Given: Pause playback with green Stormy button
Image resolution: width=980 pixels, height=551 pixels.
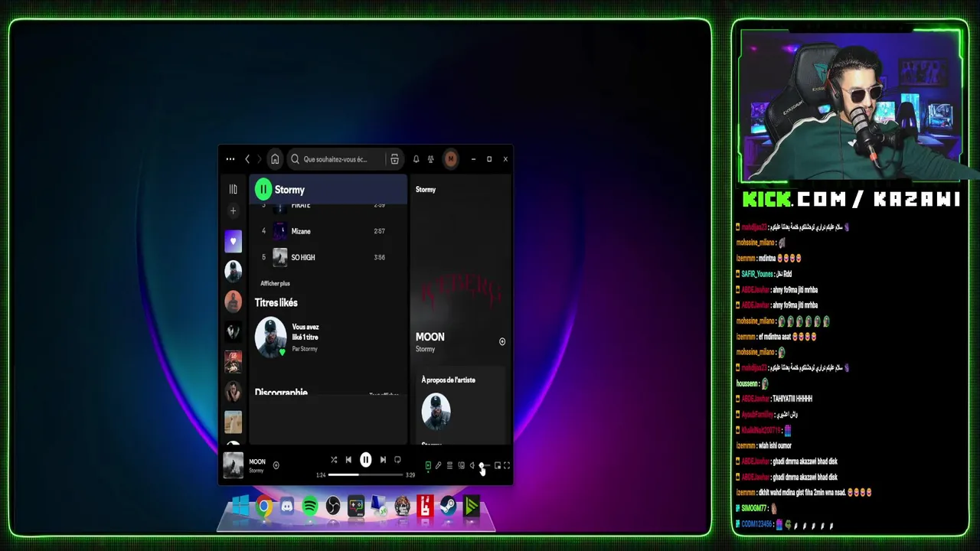Looking at the screenshot, I should point(263,189).
